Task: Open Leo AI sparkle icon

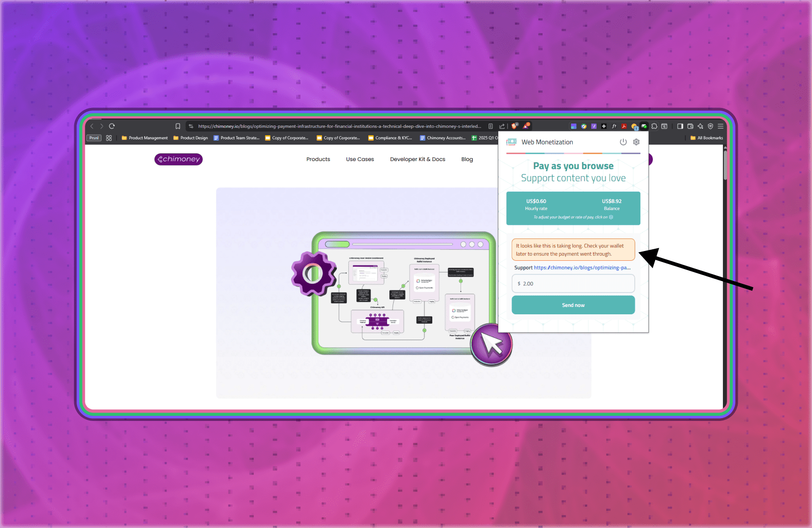Action: (x=700, y=126)
